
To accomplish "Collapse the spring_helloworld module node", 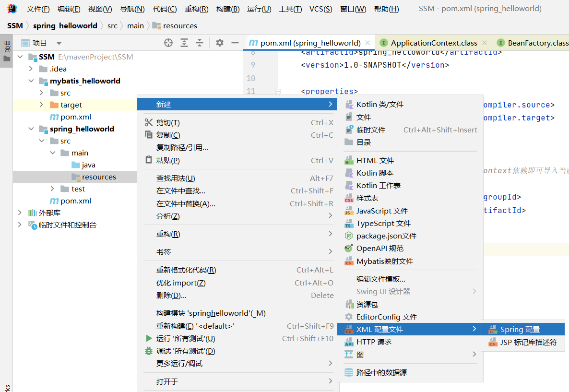I will pos(31,129).
